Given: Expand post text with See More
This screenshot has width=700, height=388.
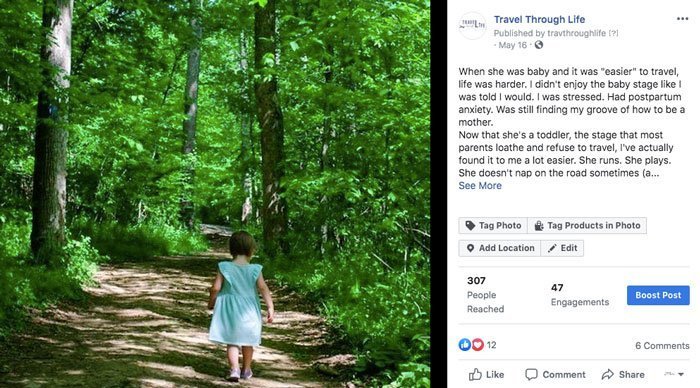Looking at the screenshot, I should tap(480, 186).
